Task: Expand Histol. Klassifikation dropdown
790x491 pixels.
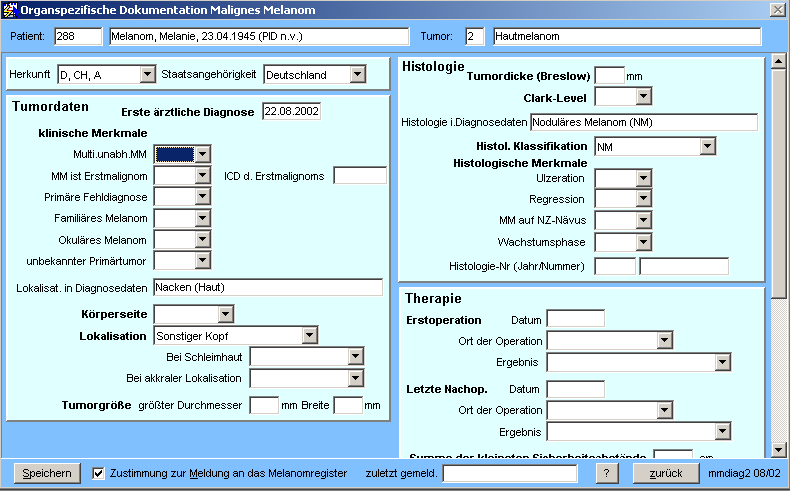Action: pos(707,147)
